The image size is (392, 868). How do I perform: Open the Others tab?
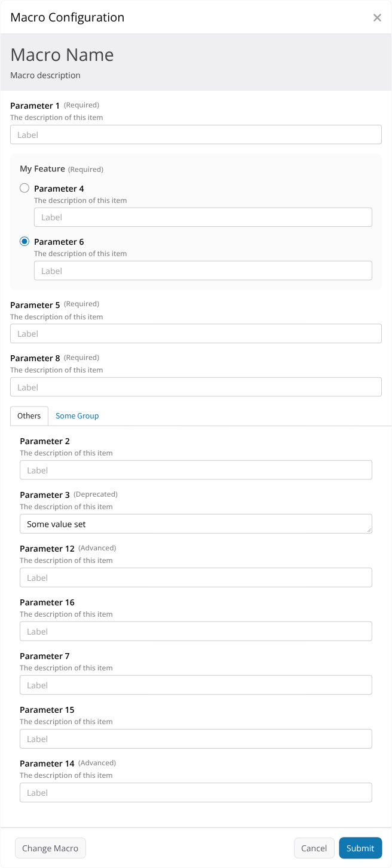click(29, 415)
